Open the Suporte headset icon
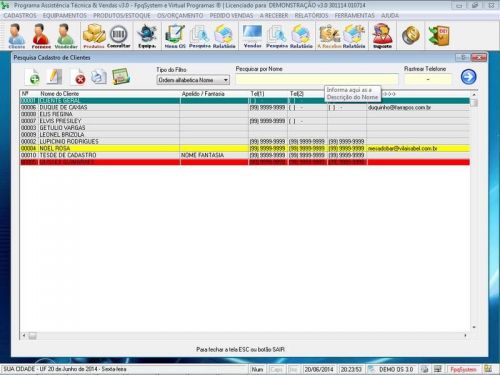 pyautogui.click(x=382, y=36)
